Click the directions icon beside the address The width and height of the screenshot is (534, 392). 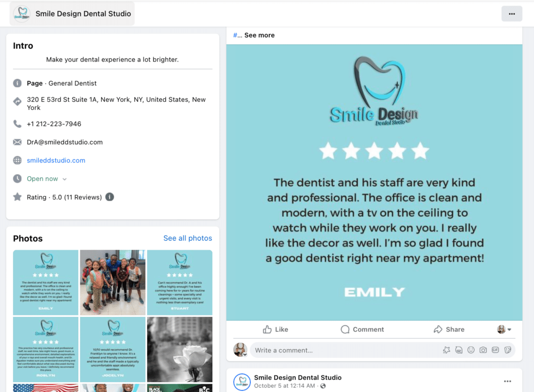click(x=17, y=101)
